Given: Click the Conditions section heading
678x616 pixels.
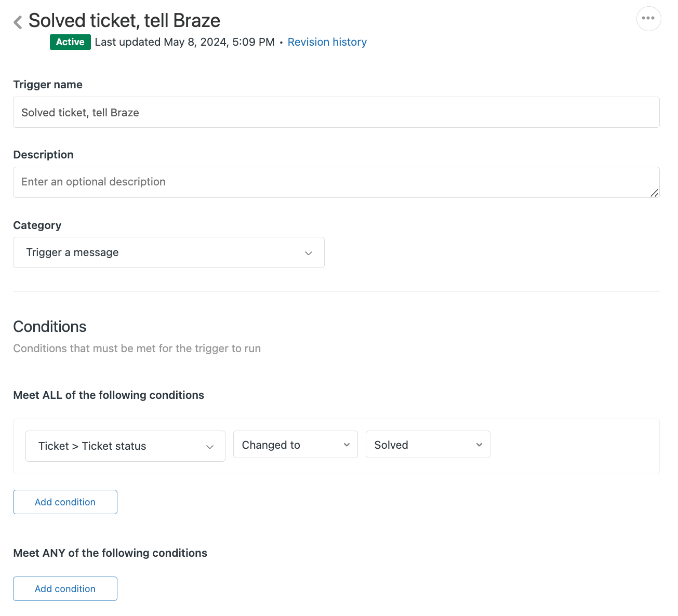Looking at the screenshot, I should [x=49, y=327].
